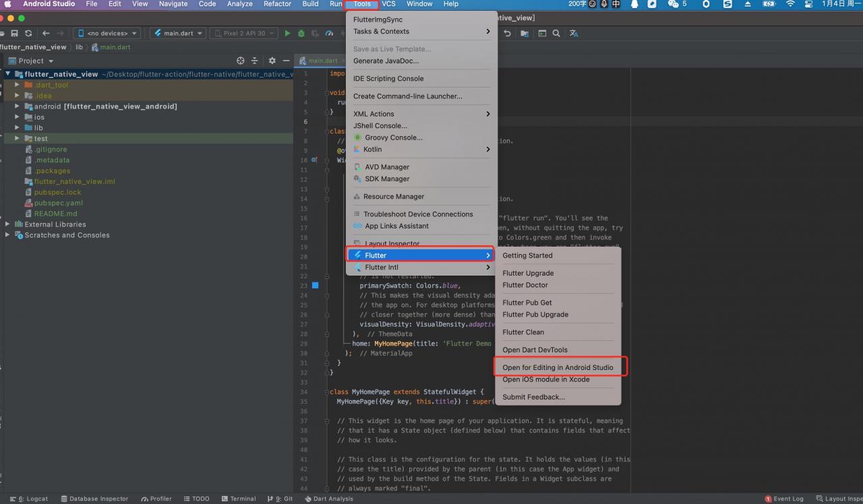Click the green Run button in toolbar
This screenshot has width=863, height=504.
288,33
